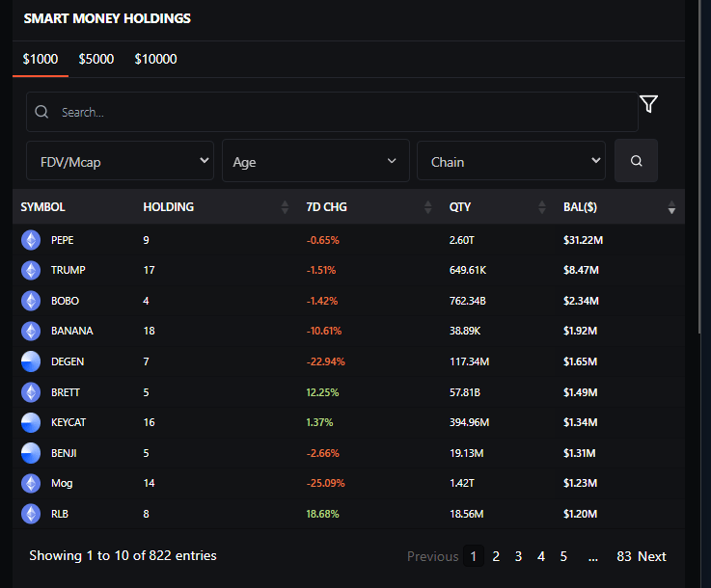Viewport: 711px width, 588px height.
Task: Click Mog's 1.42T quantity
Action: 461,483
